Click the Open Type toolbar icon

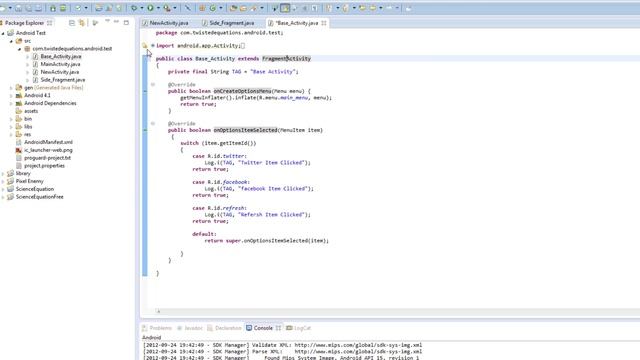(233, 8)
